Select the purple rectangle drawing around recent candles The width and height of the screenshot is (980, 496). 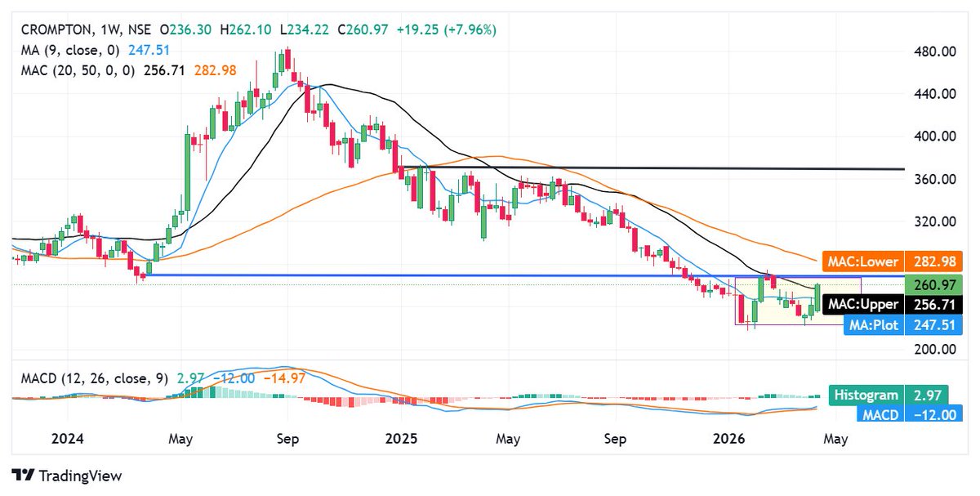(x=799, y=302)
